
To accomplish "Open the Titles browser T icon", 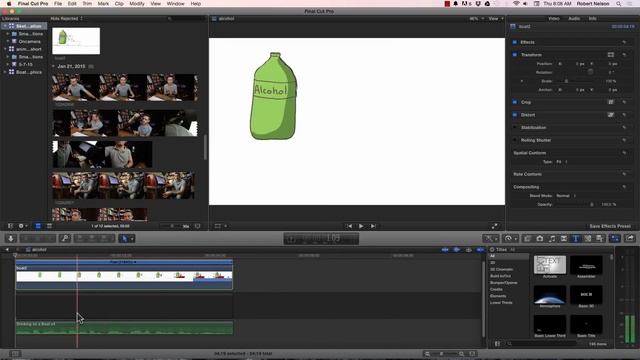I will coord(576,238).
